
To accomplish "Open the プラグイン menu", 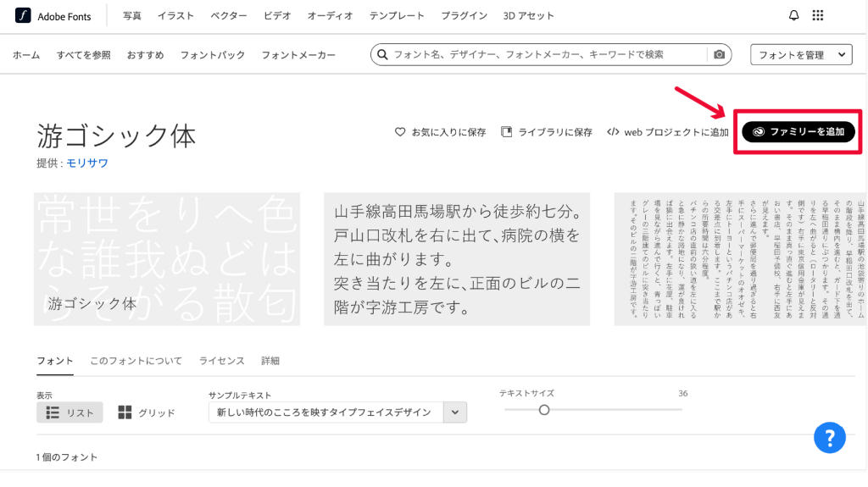I will point(464,16).
